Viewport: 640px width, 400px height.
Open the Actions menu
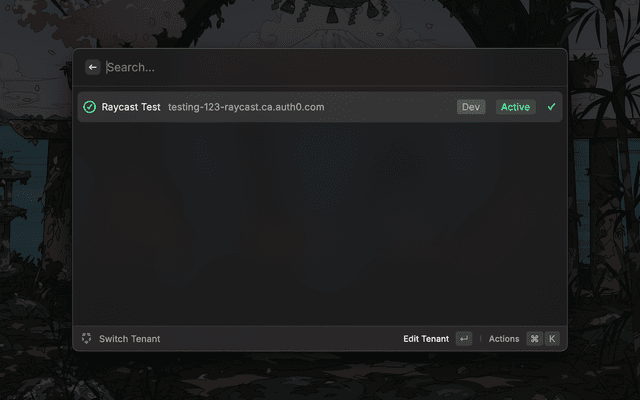click(x=504, y=339)
